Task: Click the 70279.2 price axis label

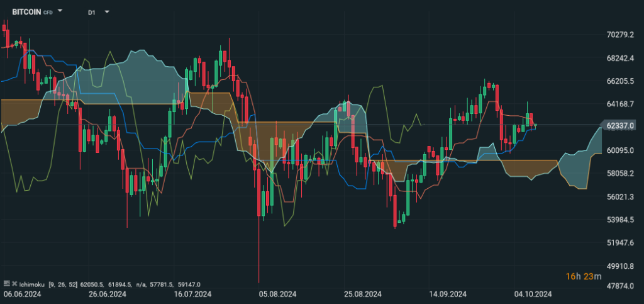Action: click(618, 35)
